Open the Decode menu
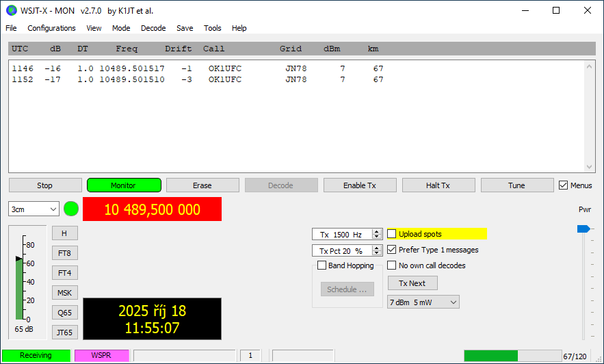Image resolution: width=604 pixels, height=364 pixels. [x=153, y=28]
